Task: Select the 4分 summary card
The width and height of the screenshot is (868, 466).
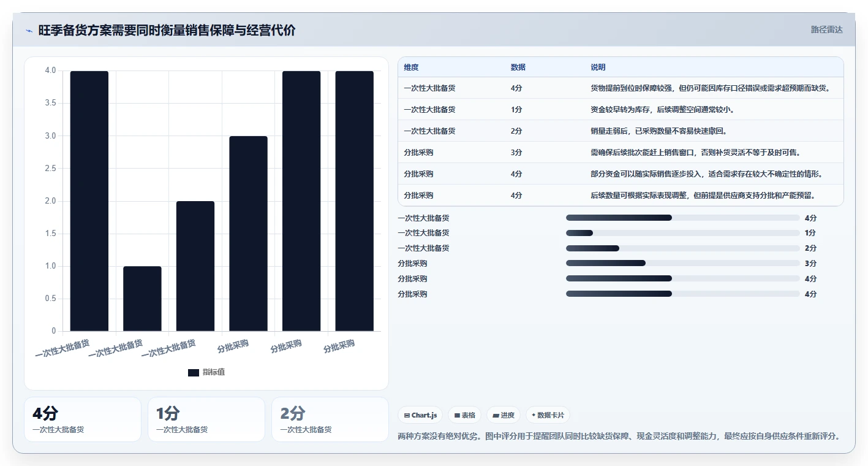Action: (x=83, y=419)
